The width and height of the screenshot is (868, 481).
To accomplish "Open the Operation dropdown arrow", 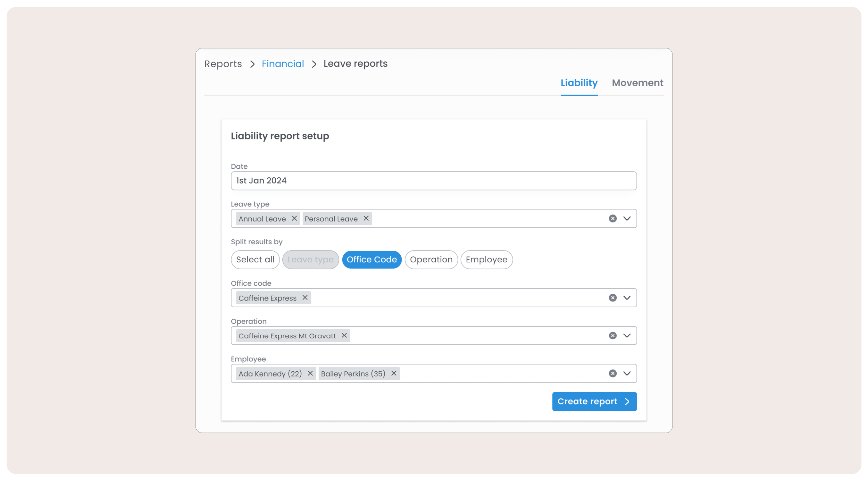I will click(627, 335).
